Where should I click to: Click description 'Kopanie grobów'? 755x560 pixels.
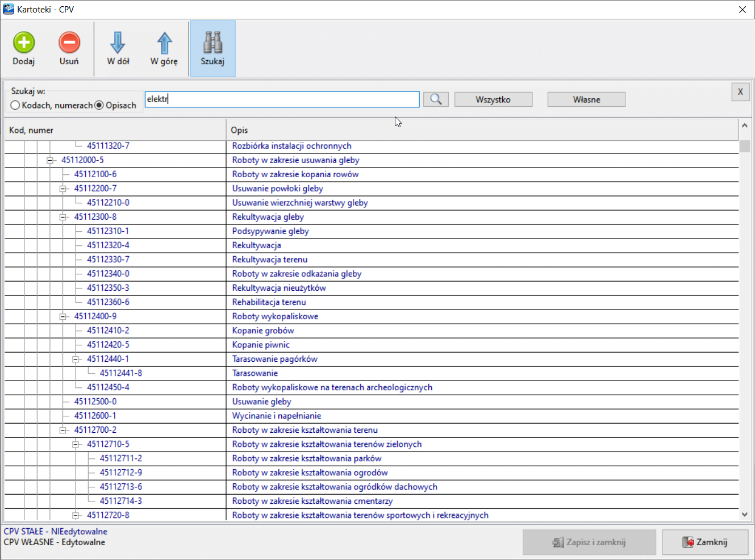coord(263,331)
